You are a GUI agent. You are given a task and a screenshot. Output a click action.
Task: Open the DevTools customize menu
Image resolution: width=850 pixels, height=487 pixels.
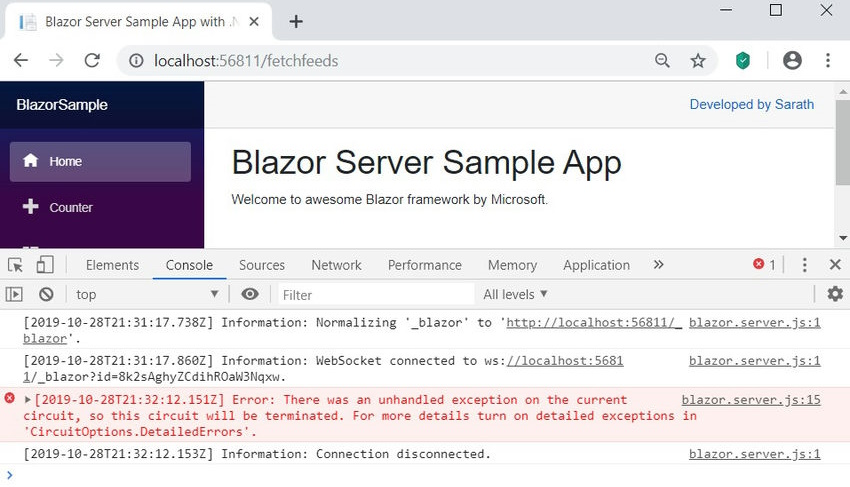(x=804, y=265)
